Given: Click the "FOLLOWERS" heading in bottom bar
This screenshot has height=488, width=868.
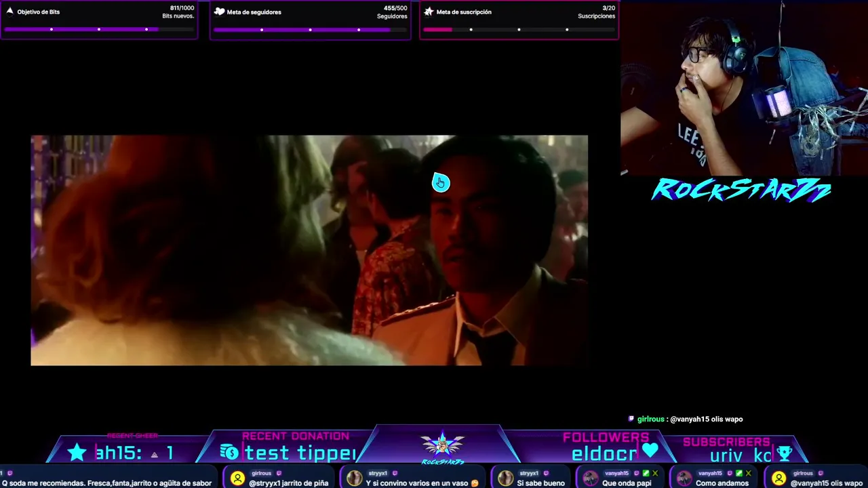Looking at the screenshot, I should (x=606, y=438).
